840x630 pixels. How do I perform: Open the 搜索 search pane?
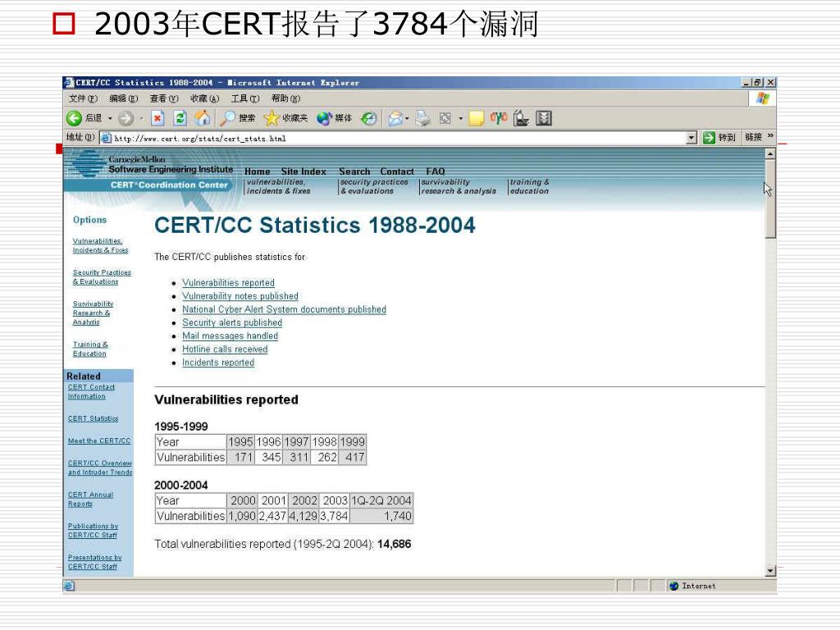click(239, 118)
